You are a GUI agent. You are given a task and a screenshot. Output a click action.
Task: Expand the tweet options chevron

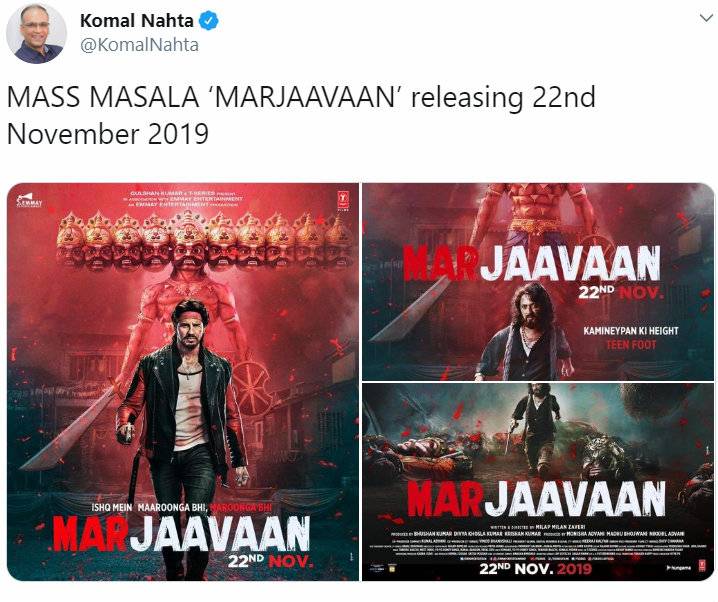(x=706, y=18)
